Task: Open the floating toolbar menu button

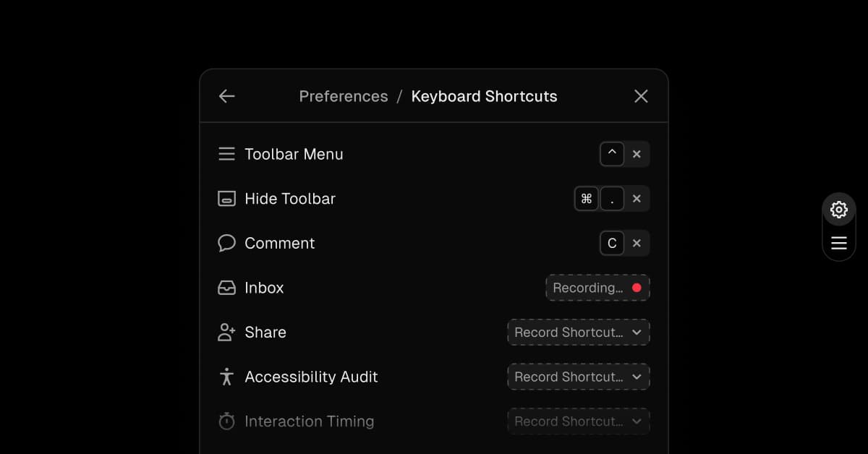Action: [839, 243]
